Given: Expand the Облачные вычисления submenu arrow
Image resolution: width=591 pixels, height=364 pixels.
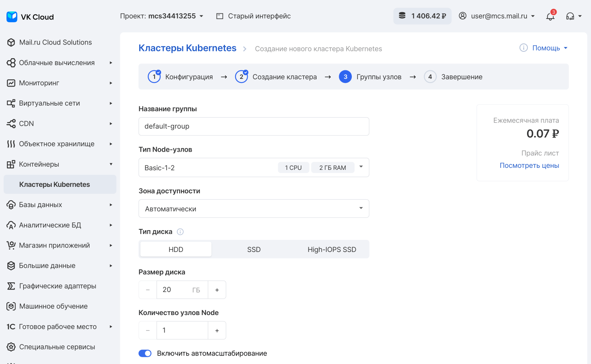Looking at the screenshot, I should point(111,63).
